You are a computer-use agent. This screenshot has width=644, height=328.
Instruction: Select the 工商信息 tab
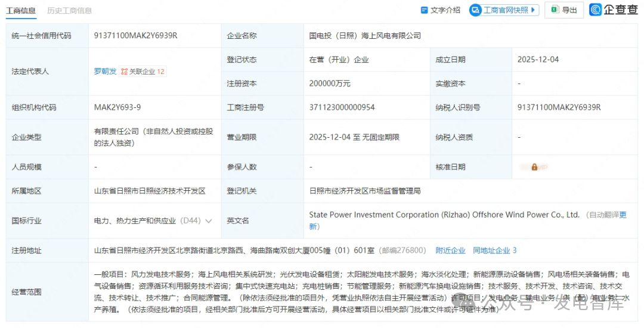click(21, 11)
